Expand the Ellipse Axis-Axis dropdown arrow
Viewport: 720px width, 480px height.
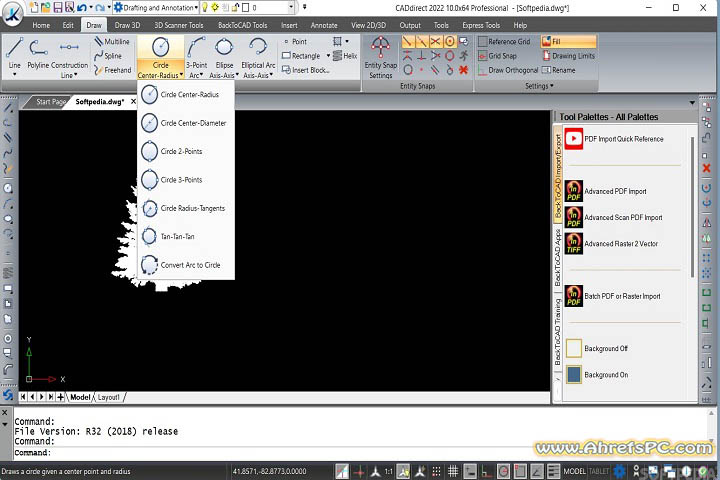[x=237, y=75]
